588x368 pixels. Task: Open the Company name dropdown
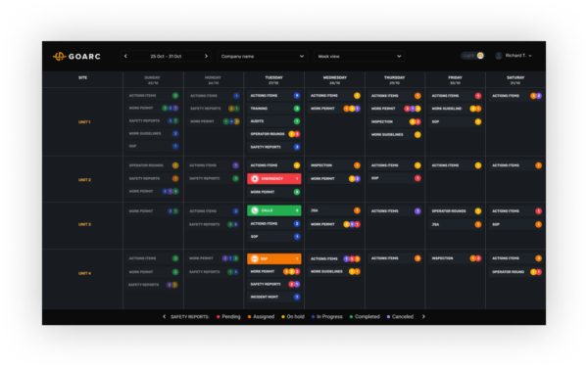click(x=262, y=56)
